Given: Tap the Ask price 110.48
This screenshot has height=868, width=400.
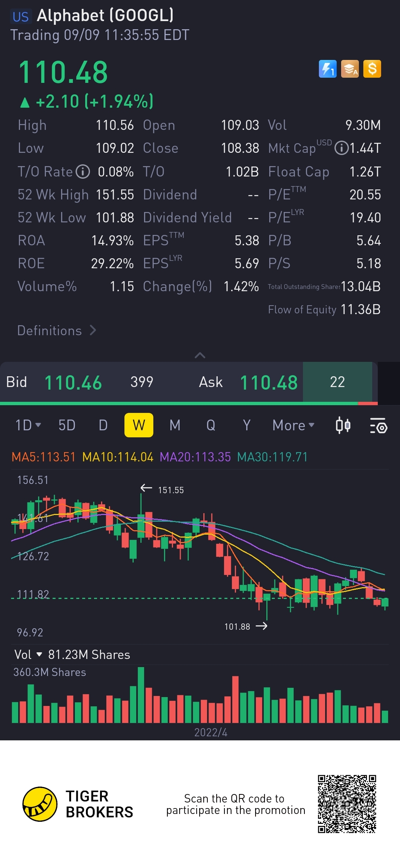Looking at the screenshot, I should click(x=269, y=383).
